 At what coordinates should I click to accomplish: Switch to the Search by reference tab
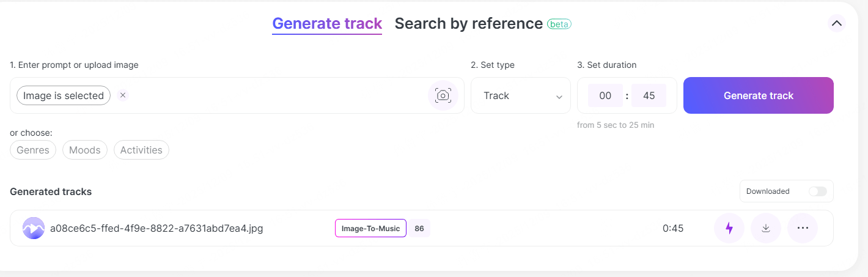(468, 24)
